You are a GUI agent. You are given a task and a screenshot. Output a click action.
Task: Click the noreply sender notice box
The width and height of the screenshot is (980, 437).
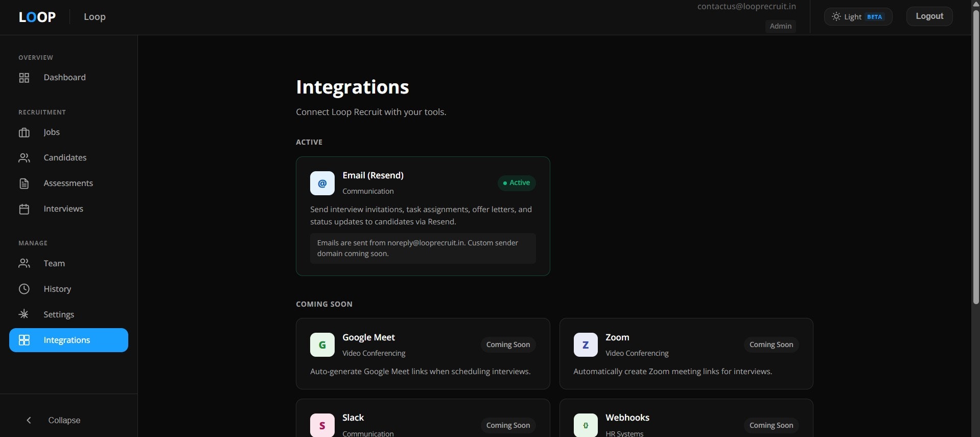[x=423, y=248]
